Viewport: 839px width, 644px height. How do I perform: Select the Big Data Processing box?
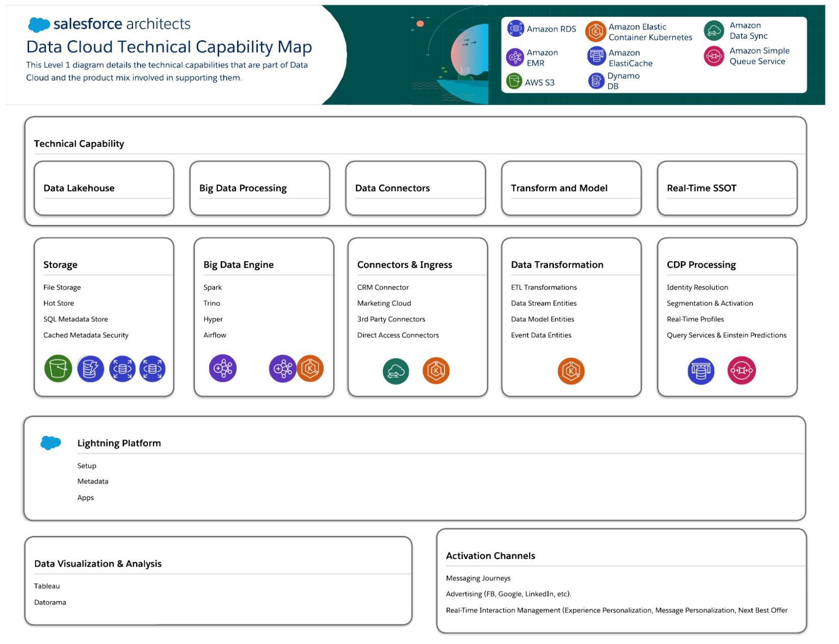click(x=259, y=188)
